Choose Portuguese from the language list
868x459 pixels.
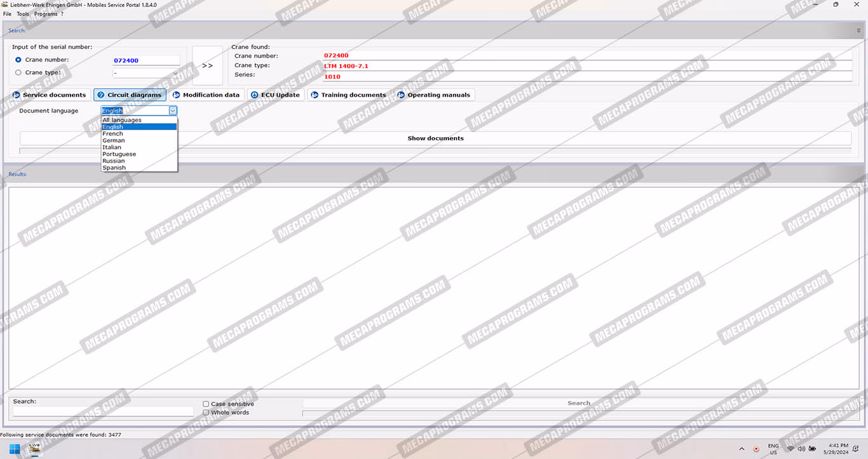click(139, 154)
